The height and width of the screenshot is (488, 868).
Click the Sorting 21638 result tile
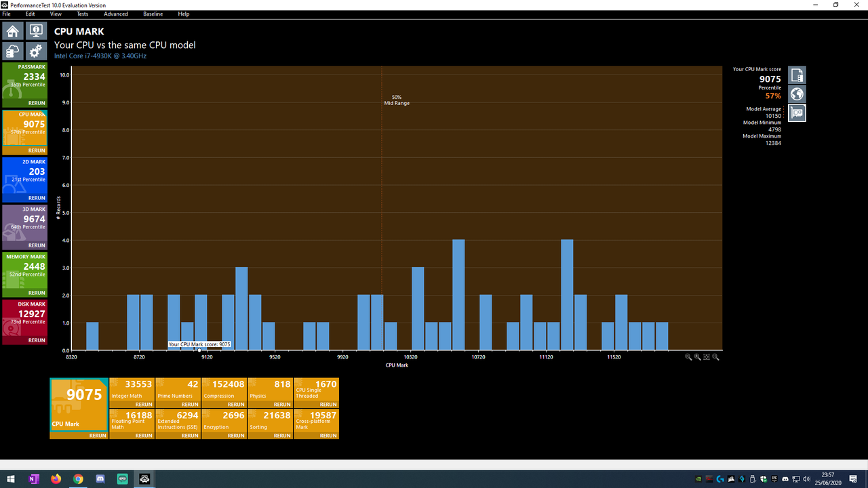[x=270, y=421]
